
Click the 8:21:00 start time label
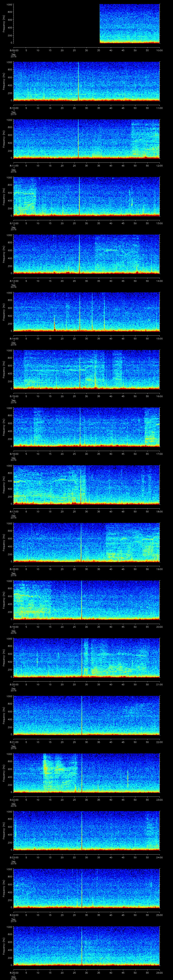14,742
